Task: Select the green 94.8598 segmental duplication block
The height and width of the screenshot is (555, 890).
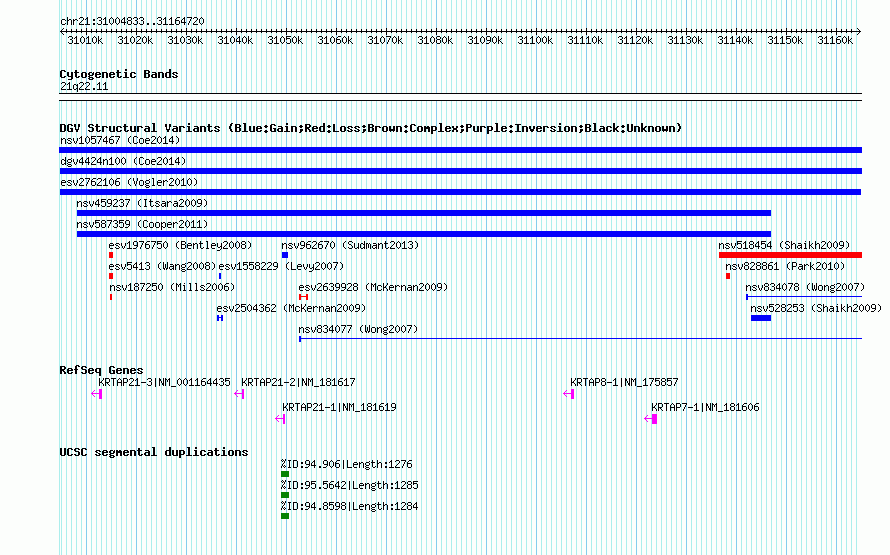Action: (x=285, y=516)
